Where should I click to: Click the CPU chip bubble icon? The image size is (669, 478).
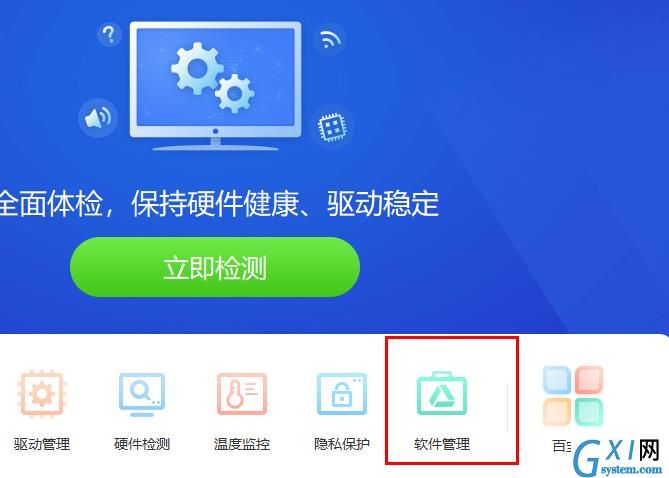pos(332,127)
